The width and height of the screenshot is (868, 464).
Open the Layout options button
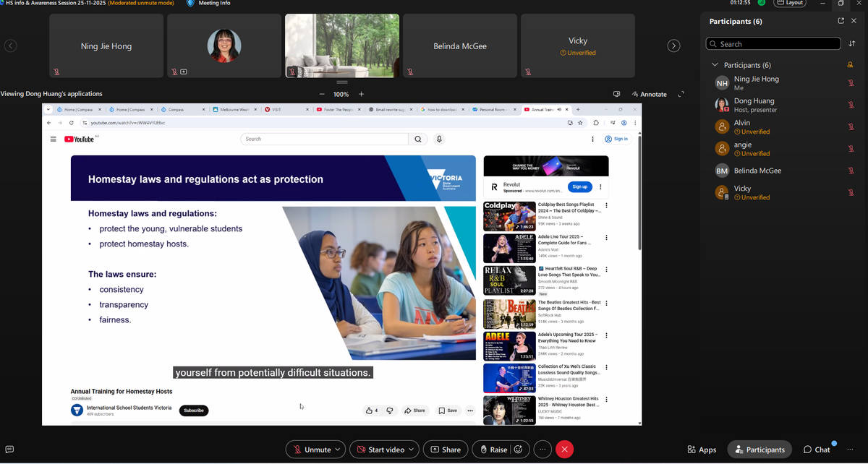790,3
